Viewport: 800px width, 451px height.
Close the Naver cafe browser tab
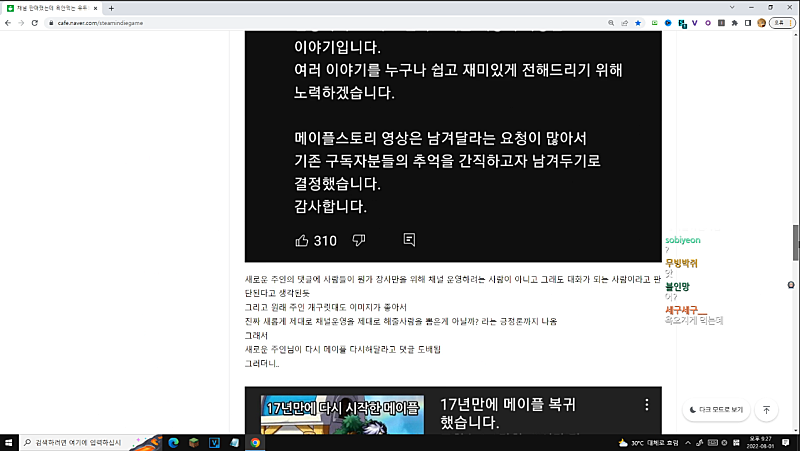95,8
